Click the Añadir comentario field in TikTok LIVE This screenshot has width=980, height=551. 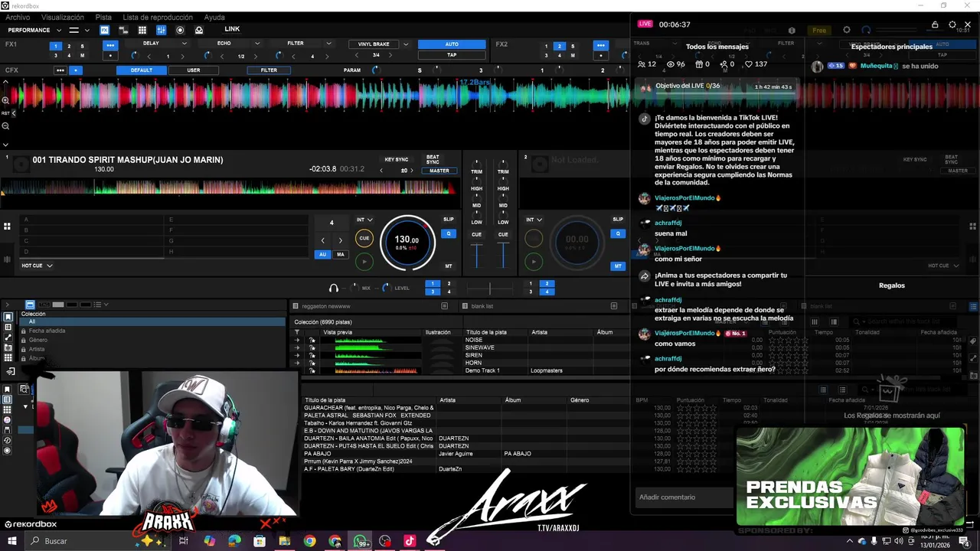tap(683, 497)
